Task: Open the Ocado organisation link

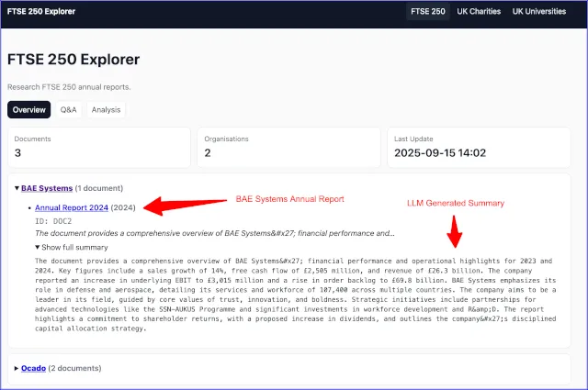Action: pyautogui.click(x=33, y=368)
